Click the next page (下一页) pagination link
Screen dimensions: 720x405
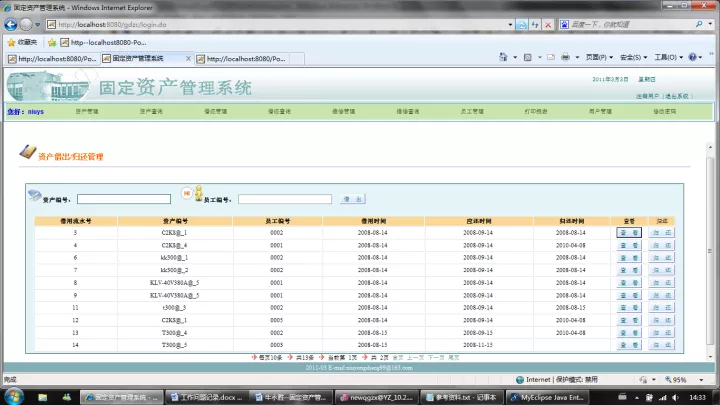point(436,357)
